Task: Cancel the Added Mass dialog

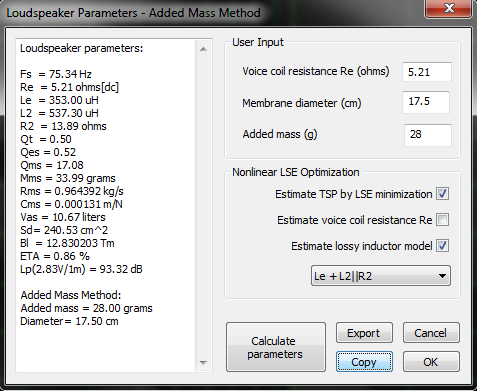Action: [431, 333]
